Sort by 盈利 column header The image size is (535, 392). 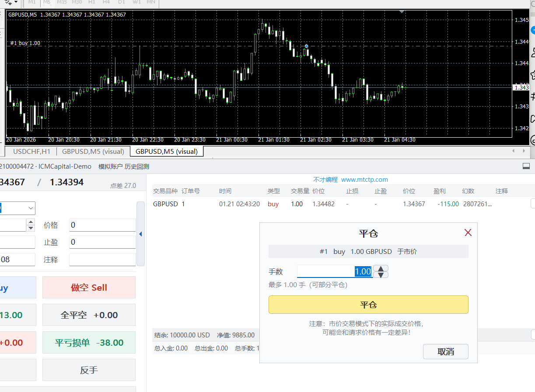[440, 191]
